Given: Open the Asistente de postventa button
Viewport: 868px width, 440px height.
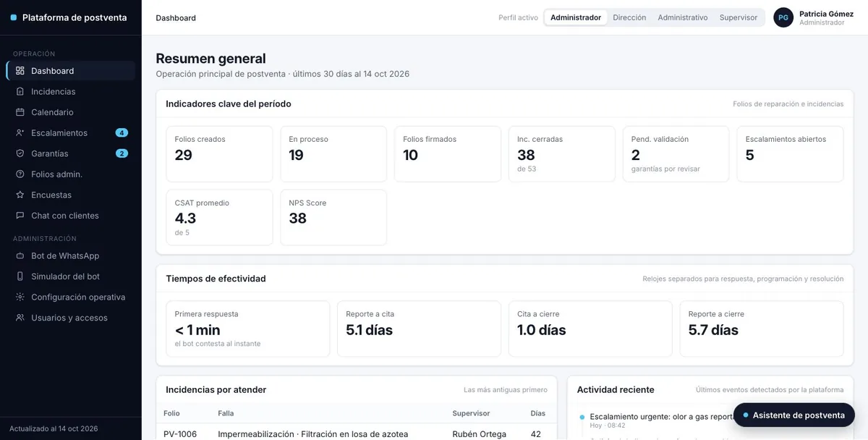Looking at the screenshot, I should [794, 415].
